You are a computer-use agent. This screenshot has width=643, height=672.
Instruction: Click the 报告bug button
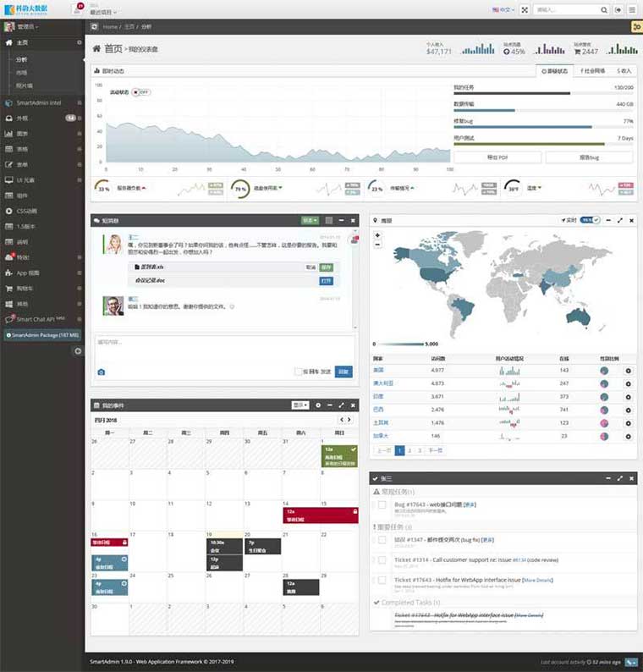point(590,157)
